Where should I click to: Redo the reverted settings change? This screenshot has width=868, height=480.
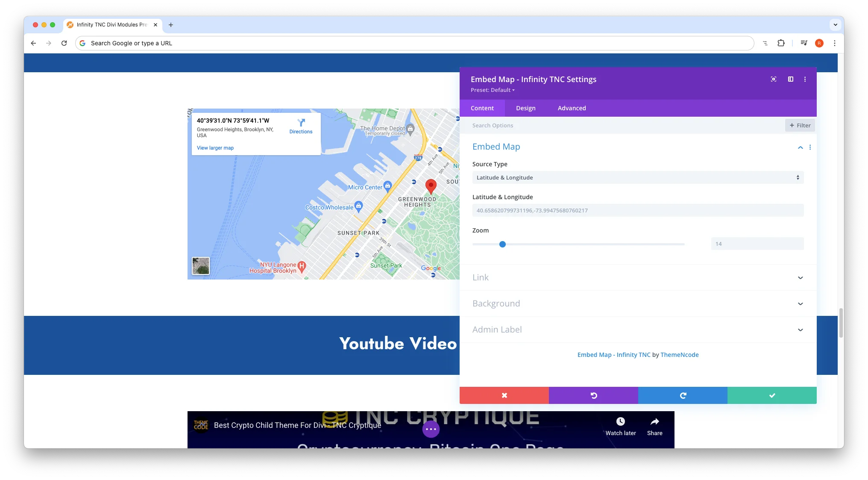click(x=682, y=395)
